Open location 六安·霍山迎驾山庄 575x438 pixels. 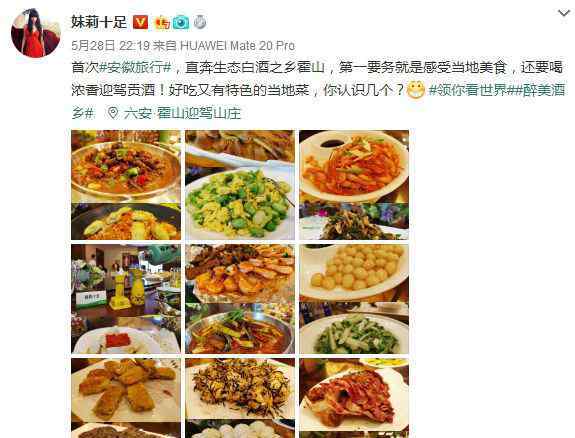[x=182, y=113]
